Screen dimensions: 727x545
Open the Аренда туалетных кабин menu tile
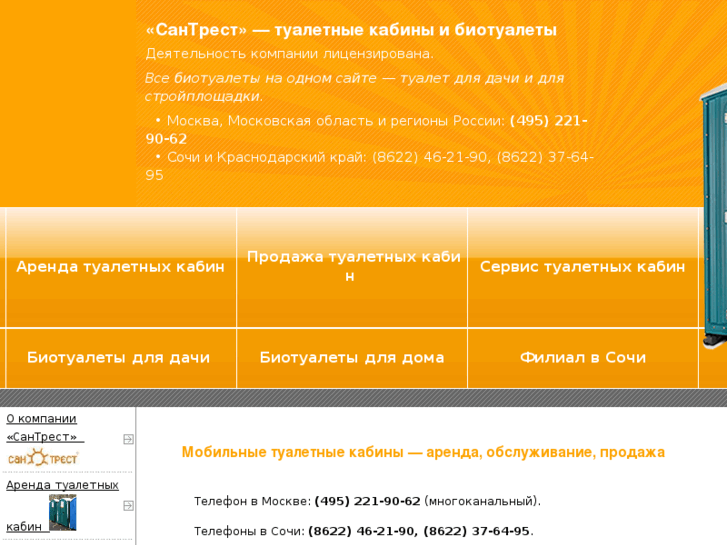pyautogui.click(x=121, y=267)
